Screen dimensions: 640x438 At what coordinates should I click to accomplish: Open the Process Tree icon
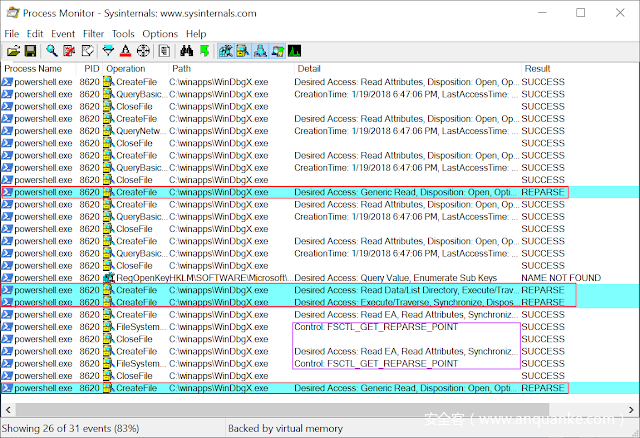click(x=164, y=51)
